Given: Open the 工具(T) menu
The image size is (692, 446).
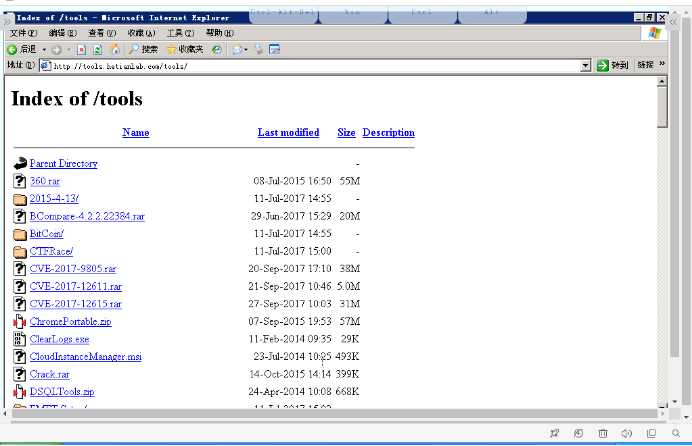Looking at the screenshot, I should [x=180, y=33].
